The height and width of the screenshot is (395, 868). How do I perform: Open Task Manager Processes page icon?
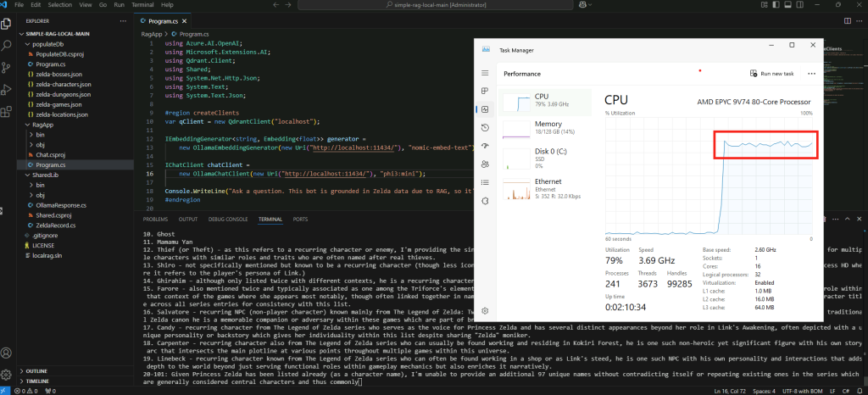pyautogui.click(x=485, y=91)
